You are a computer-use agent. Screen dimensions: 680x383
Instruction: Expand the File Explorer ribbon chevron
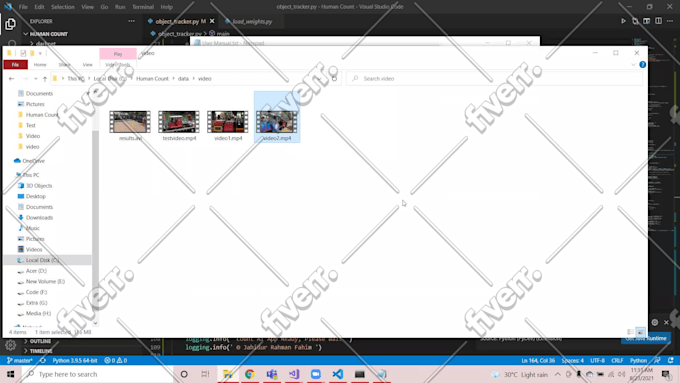[x=633, y=64]
